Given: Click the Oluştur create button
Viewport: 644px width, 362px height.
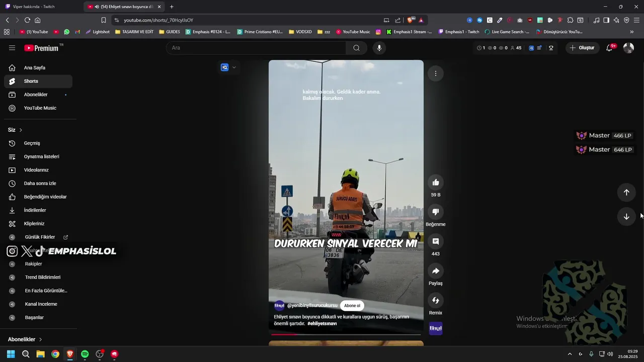Looking at the screenshot, I should (582, 48).
